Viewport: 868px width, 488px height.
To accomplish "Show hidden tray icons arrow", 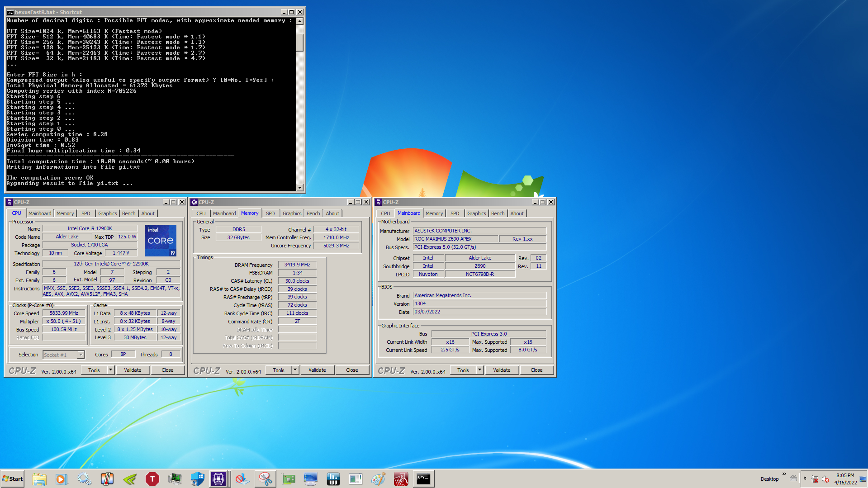I will point(805,479).
